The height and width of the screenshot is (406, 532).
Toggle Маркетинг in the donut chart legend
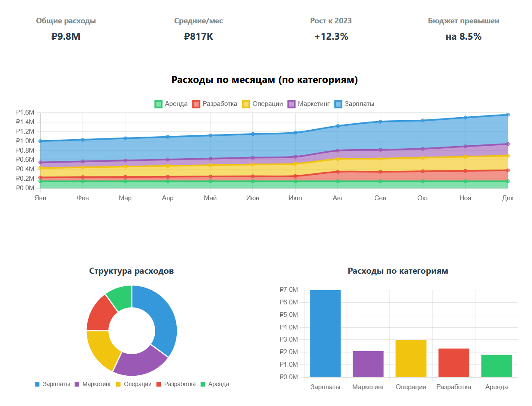[93, 384]
